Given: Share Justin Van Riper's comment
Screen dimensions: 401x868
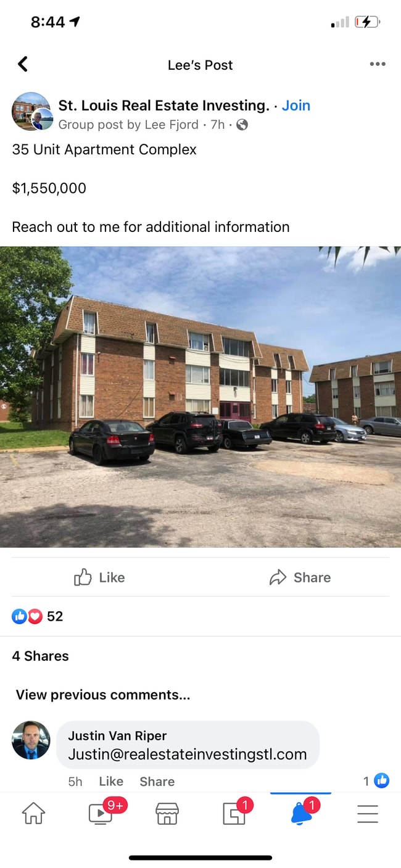Looking at the screenshot, I should 157,781.
